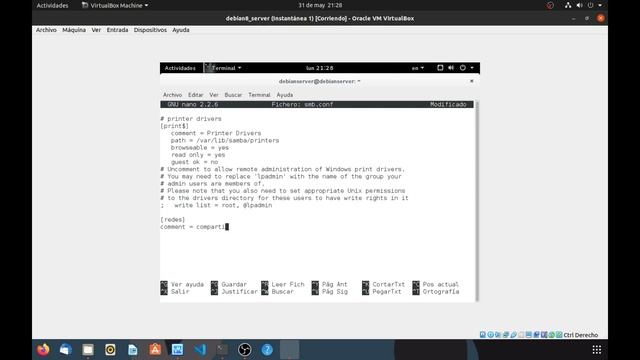This screenshot has width=640, height=360.
Task: Open LibreOffice Writer dock icon
Action: click(x=133, y=350)
